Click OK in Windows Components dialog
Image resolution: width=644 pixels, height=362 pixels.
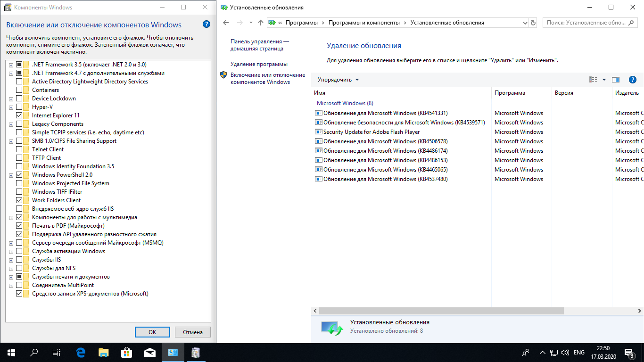pos(152,332)
